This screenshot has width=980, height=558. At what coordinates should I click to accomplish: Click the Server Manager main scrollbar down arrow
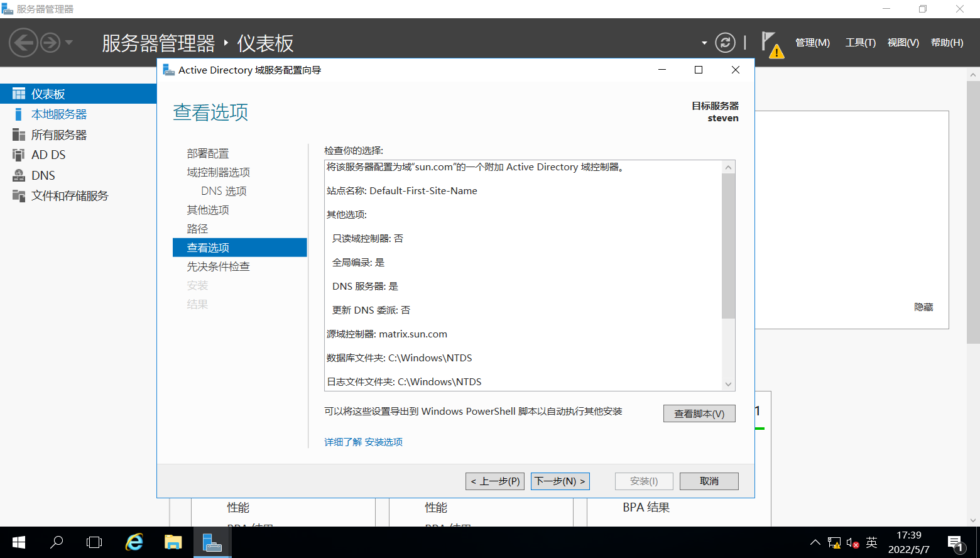click(x=974, y=520)
